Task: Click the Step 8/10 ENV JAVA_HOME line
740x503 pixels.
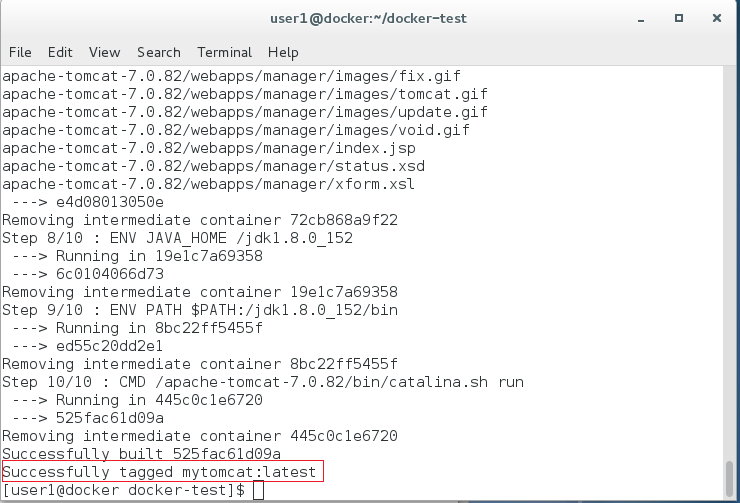Action: pos(177,238)
